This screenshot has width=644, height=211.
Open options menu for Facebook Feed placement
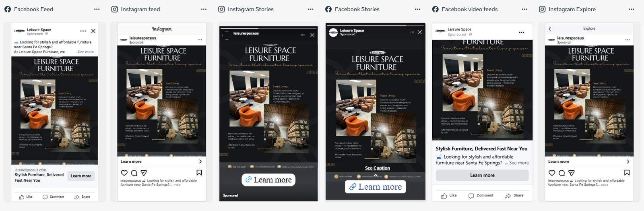tap(97, 9)
